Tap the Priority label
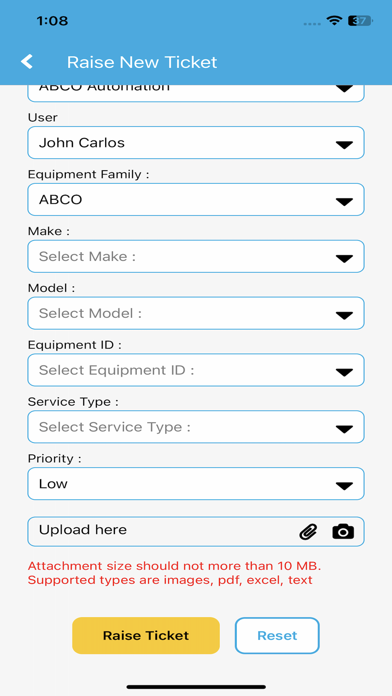The image size is (392, 696). pos(55,459)
